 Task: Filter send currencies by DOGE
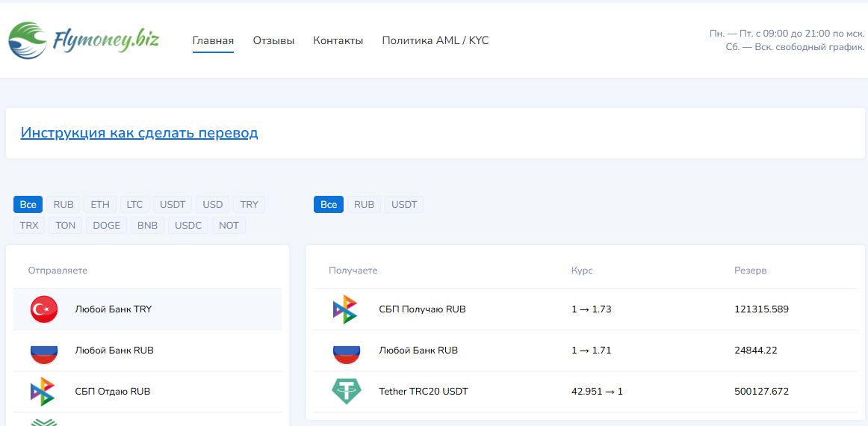click(107, 226)
